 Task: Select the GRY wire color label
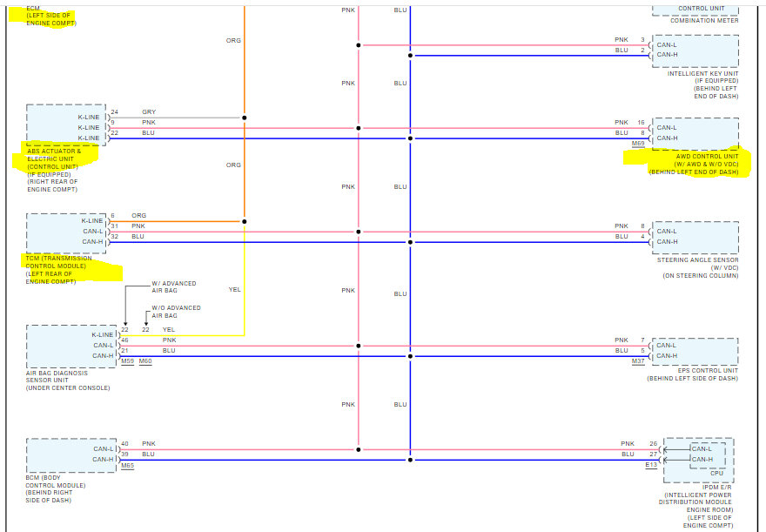pos(149,111)
